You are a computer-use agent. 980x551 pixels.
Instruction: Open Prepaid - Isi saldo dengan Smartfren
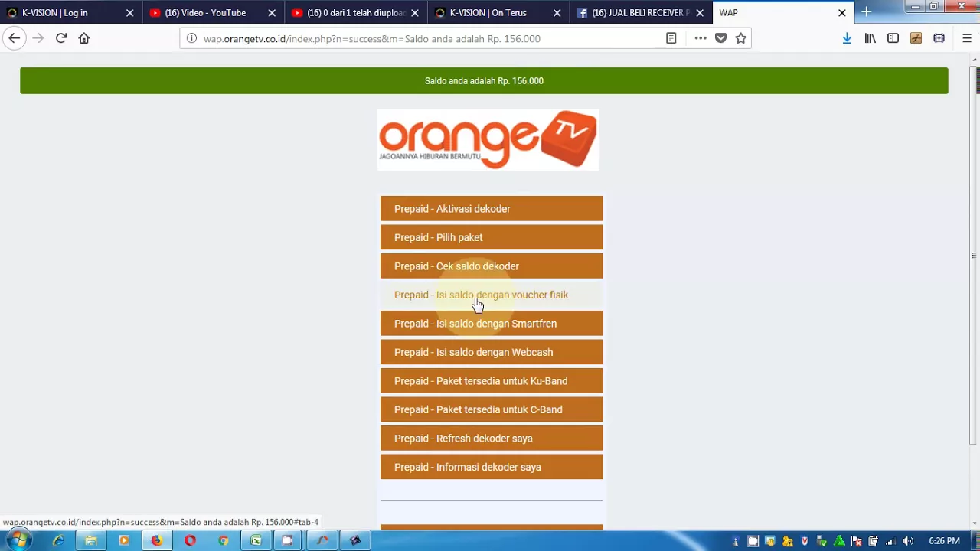click(492, 324)
